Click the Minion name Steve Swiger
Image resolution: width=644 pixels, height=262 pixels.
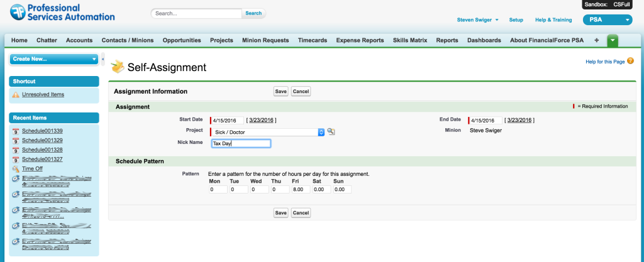click(x=486, y=131)
